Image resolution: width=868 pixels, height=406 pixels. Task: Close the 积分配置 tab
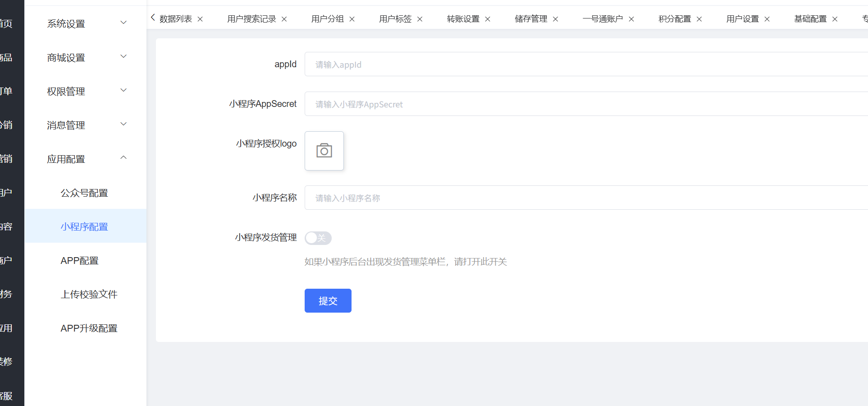tap(699, 19)
